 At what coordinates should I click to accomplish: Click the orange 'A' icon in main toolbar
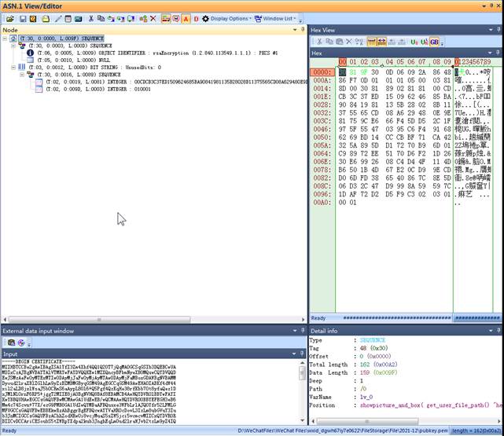tap(186, 18)
